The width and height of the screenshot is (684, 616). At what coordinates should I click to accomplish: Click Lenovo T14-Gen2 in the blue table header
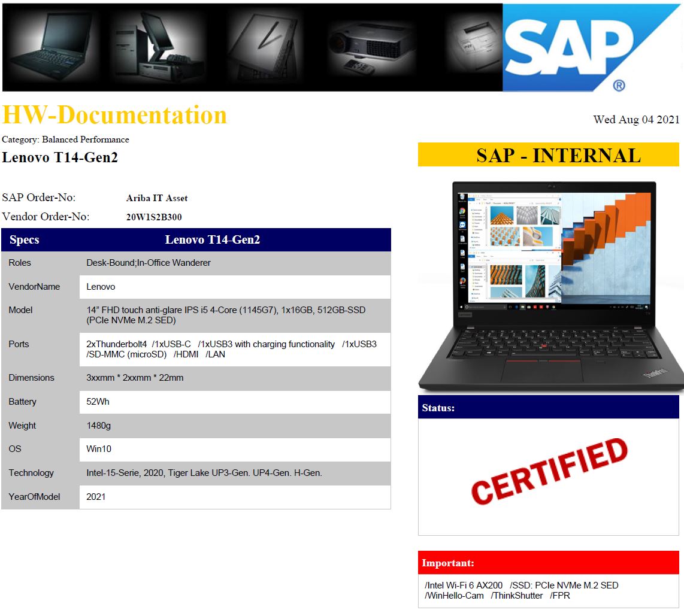(213, 240)
